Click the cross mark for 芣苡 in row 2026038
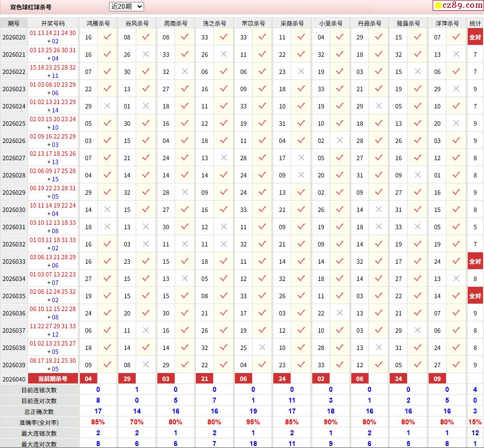 click(262, 347)
